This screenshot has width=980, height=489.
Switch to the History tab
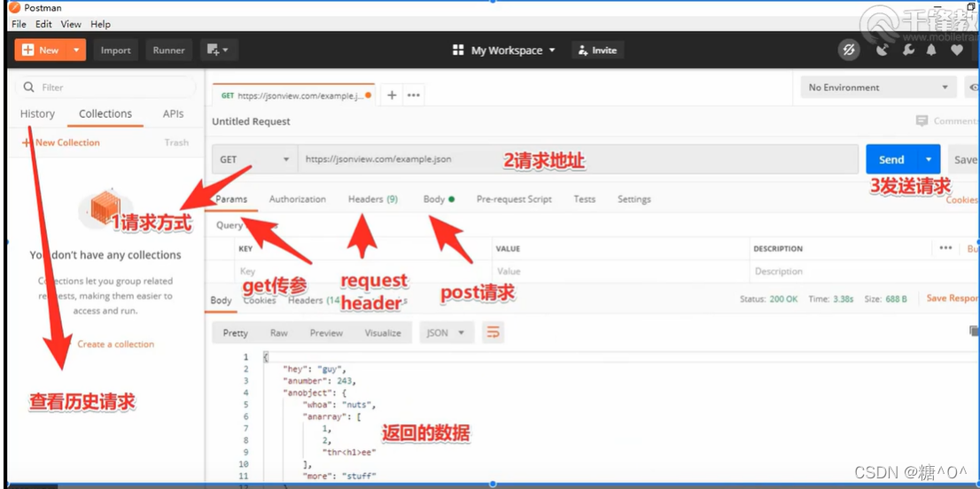tap(37, 113)
